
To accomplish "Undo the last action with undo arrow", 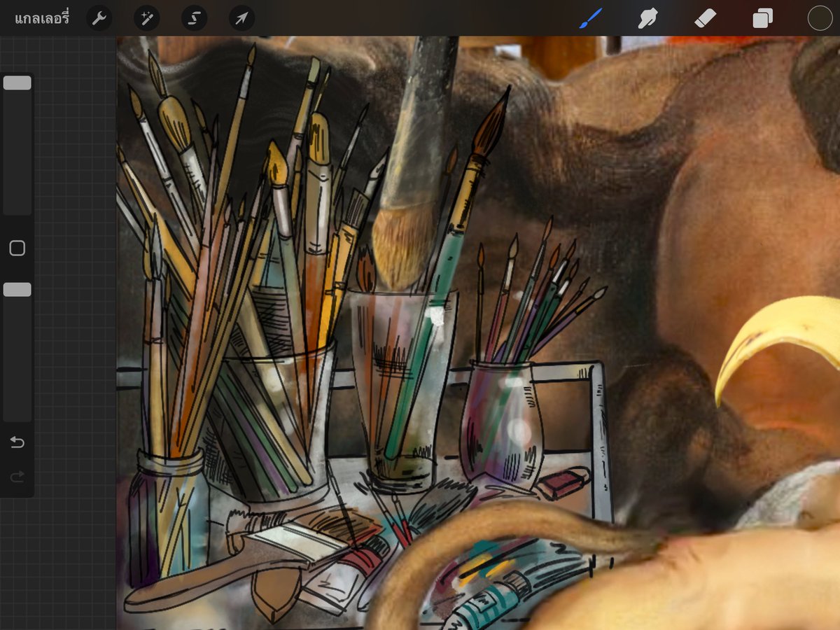I will 17,442.
